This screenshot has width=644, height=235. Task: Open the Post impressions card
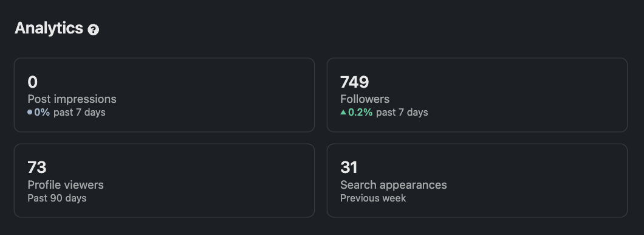click(164, 95)
